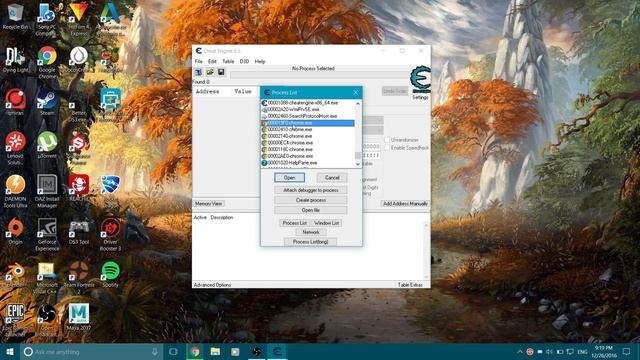Switch to Window List view
640x360 pixels.
coord(327,223)
